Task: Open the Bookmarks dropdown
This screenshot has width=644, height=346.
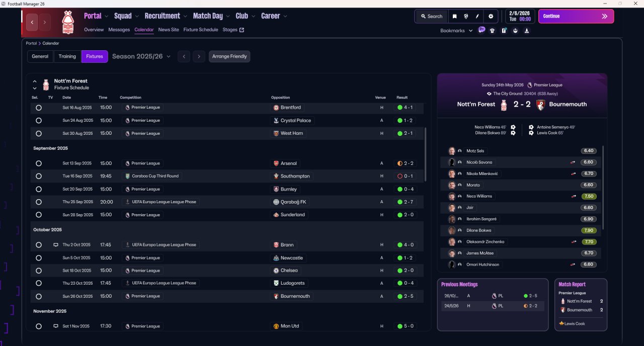Action: 456,31
